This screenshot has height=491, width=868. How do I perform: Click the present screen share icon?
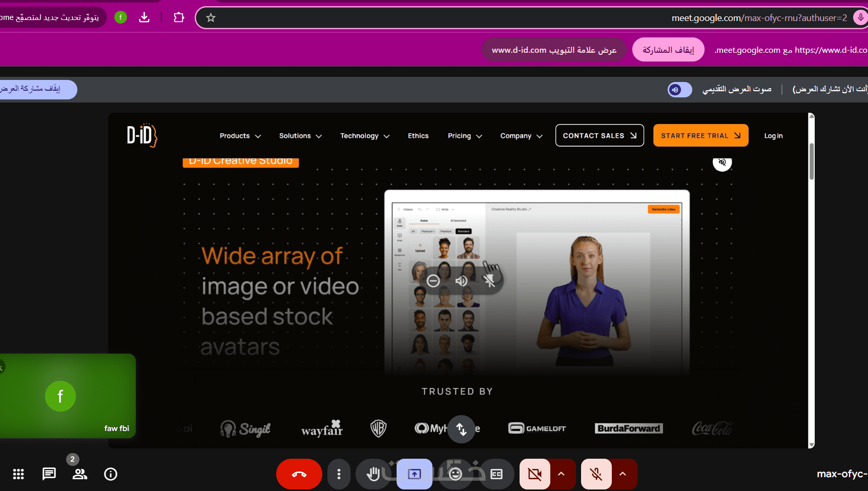click(x=415, y=474)
